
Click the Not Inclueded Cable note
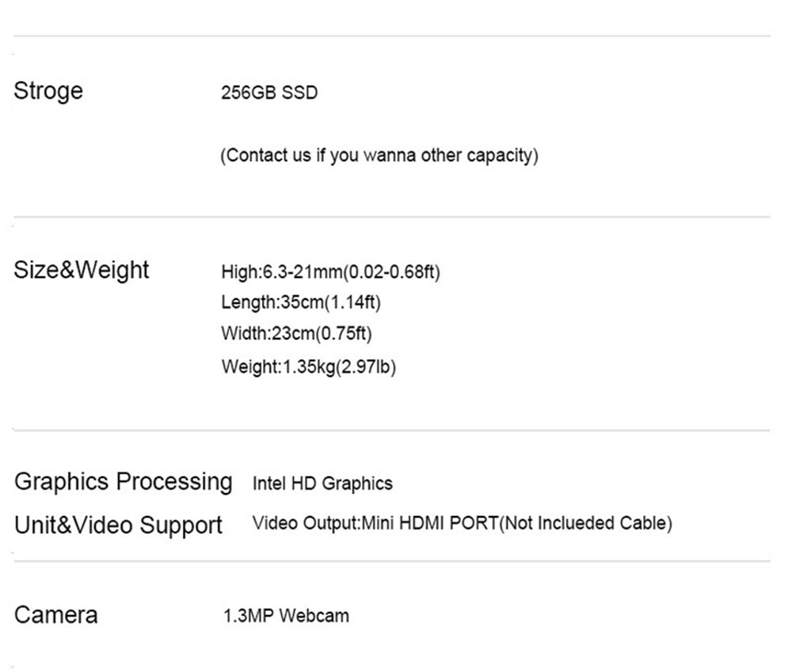click(x=586, y=524)
